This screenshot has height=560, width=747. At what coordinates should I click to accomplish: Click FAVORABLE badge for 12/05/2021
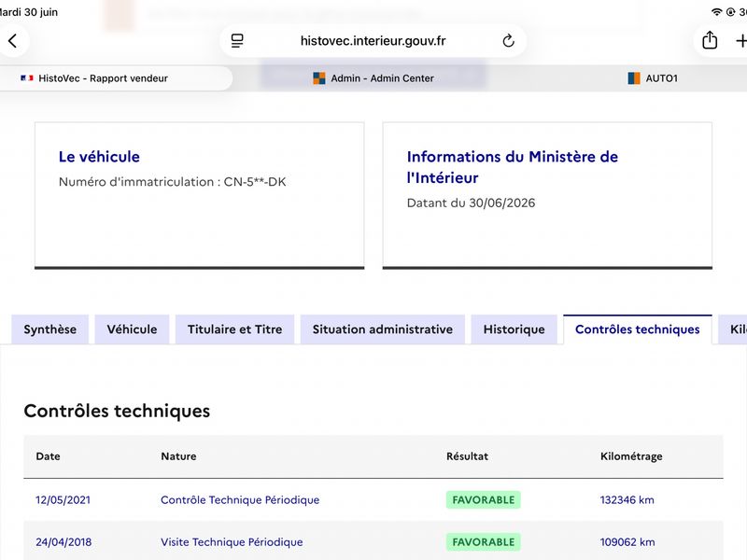(484, 500)
